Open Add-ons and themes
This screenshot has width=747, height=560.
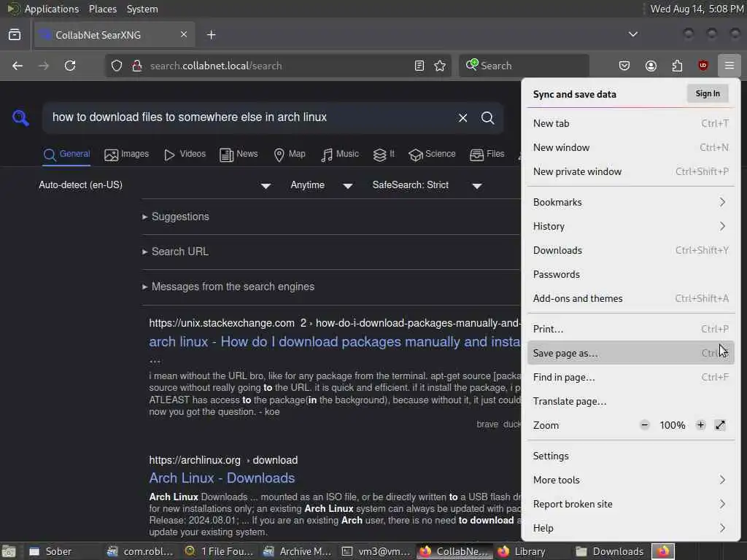pos(630,298)
